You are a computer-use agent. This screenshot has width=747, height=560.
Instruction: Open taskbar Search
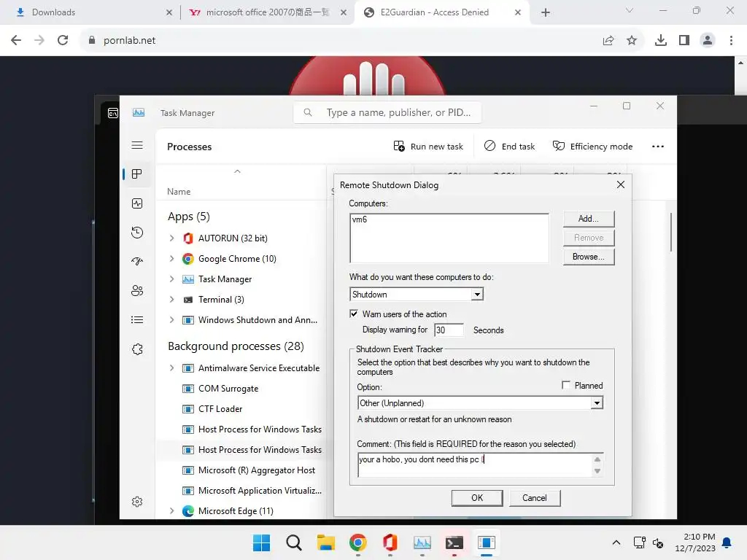pyautogui.click(x=294, y=542)
